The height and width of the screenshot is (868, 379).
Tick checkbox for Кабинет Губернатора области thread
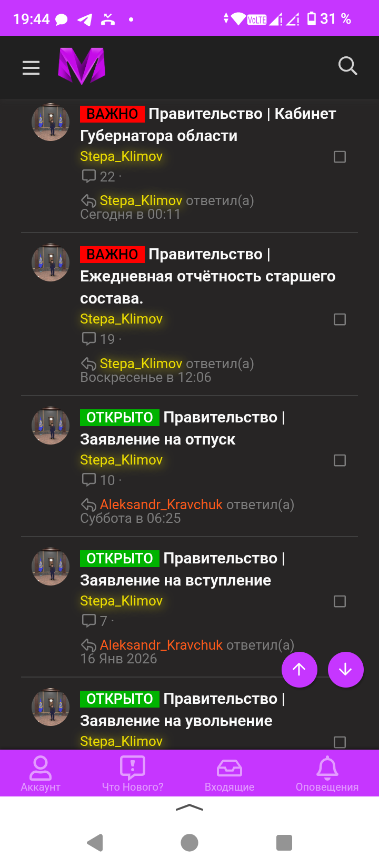[x=340, y=157]
